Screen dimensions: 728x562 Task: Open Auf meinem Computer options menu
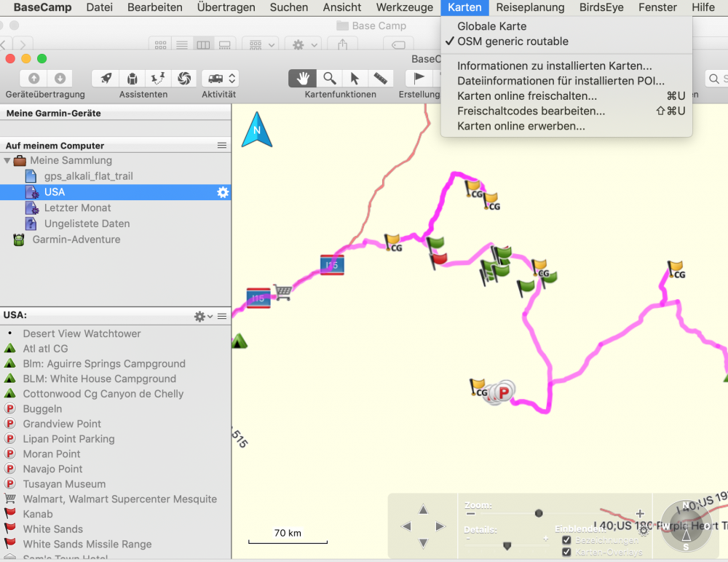click(x=222, y=146)
